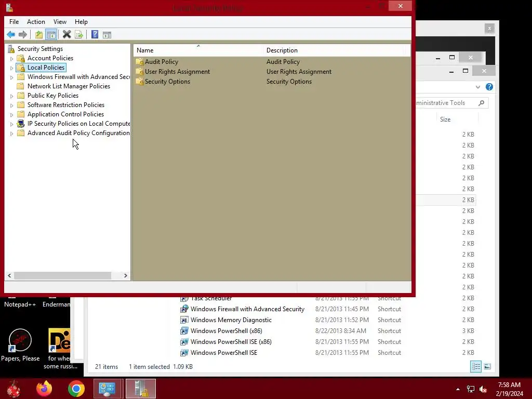The height and width of the screenshot is (399, 532).
Task: Open Help via the toolbar question-mark icon
Action: 95,35
